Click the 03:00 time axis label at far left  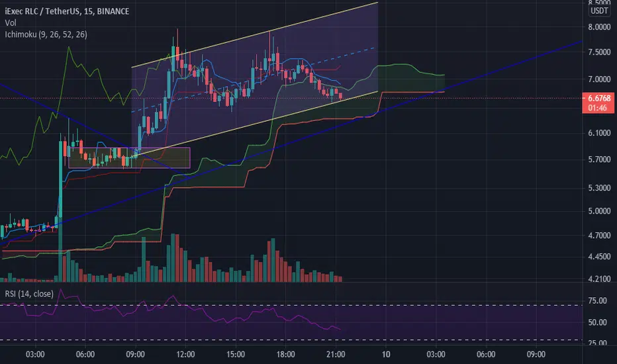35,355
